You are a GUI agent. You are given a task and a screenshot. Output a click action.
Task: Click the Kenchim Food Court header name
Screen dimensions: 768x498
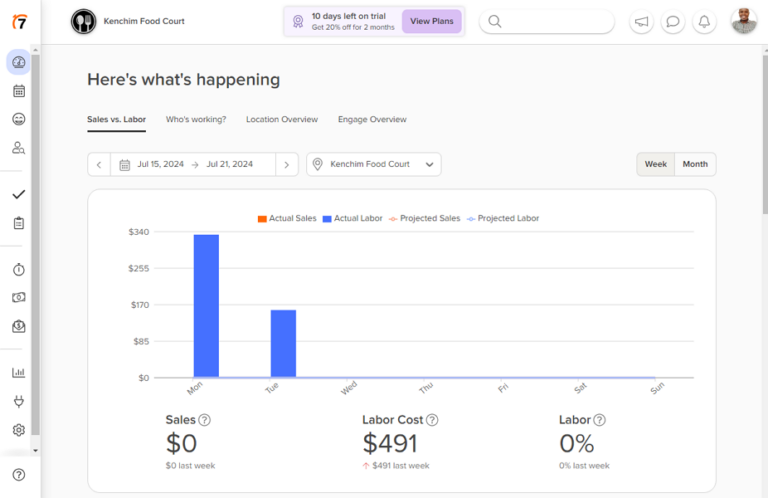point(144,21)
